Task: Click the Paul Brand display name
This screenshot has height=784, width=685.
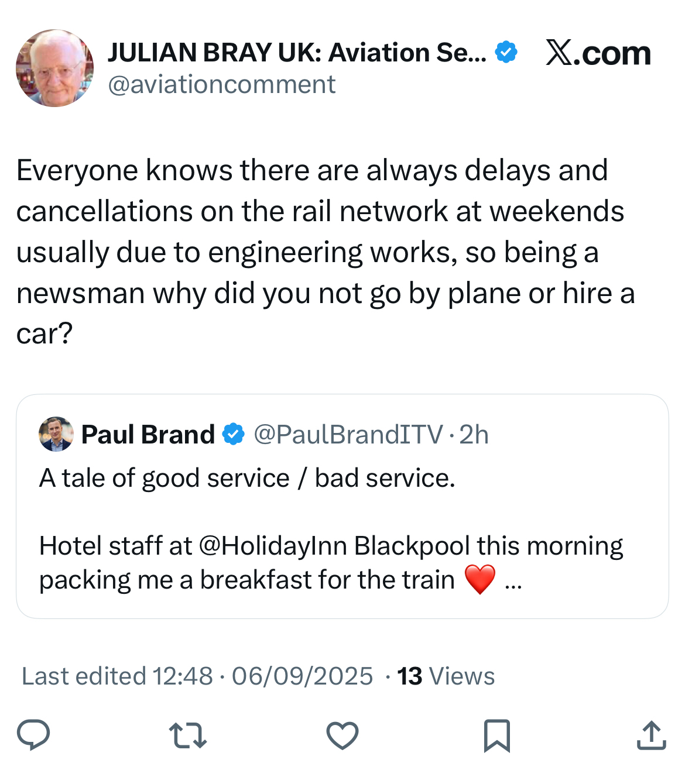Action: pyautogui.click(x=148, y=435)
